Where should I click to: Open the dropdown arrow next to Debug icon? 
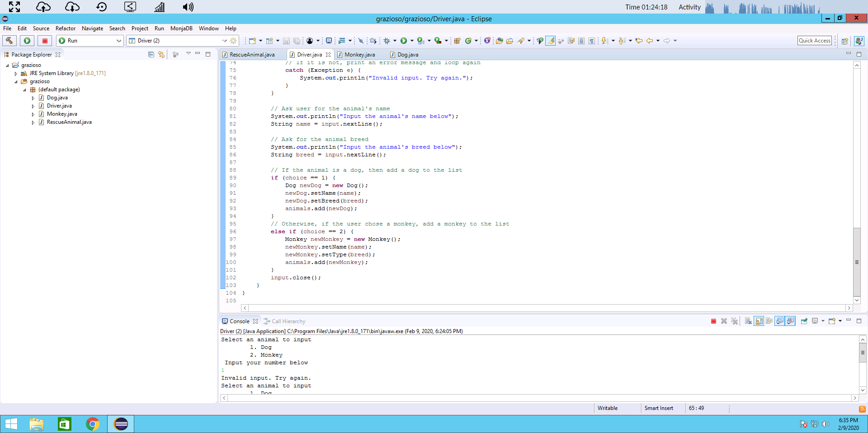tap(395, 41)
